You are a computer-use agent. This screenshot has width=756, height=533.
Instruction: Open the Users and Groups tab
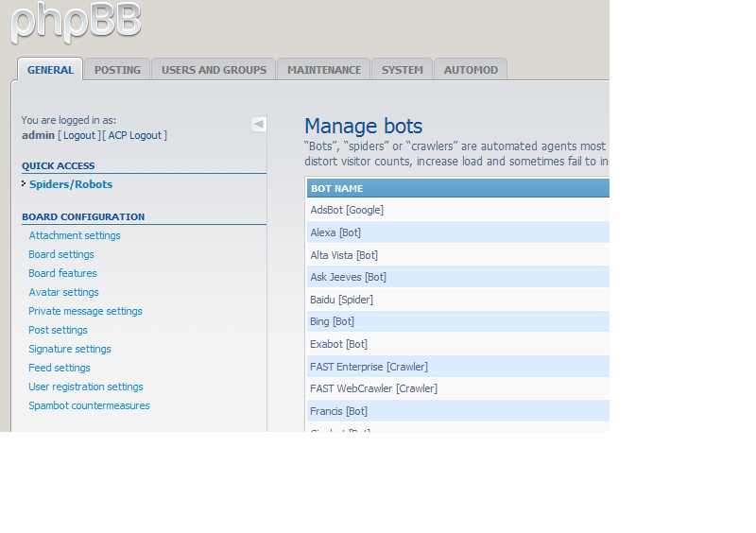pos(214,70)
